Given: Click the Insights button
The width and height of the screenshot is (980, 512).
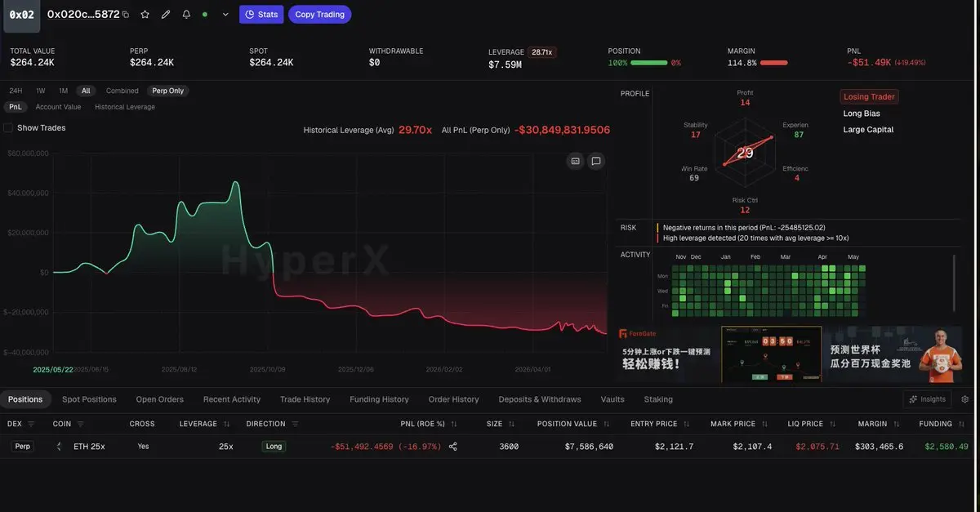Looking at the screenshot, I should (928, 399).
